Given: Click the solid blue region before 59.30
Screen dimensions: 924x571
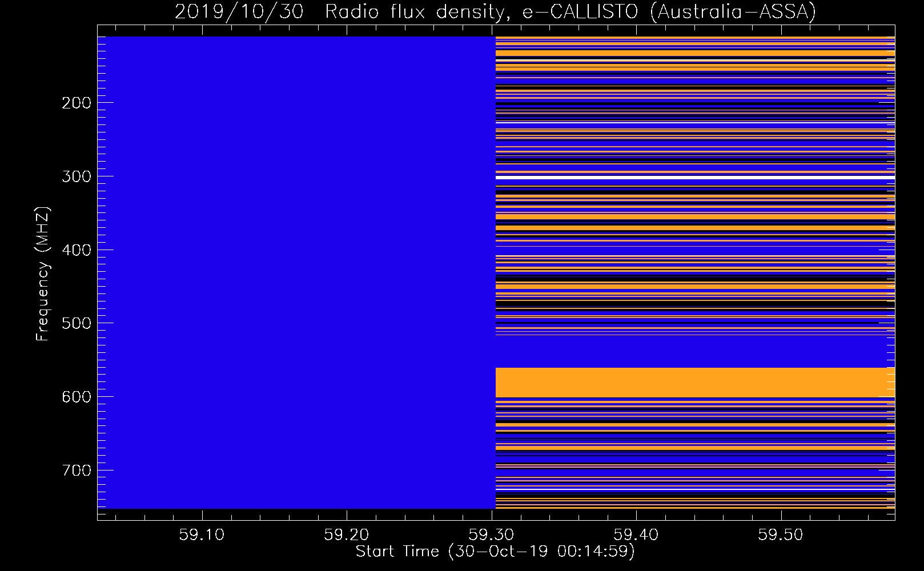Looking at the screenshot, I should 296,272.
